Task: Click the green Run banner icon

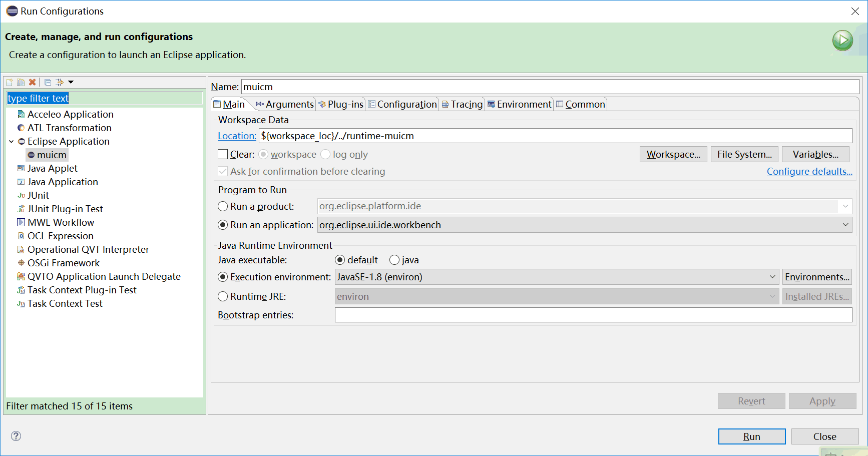Action: click(x=842, y=41)
